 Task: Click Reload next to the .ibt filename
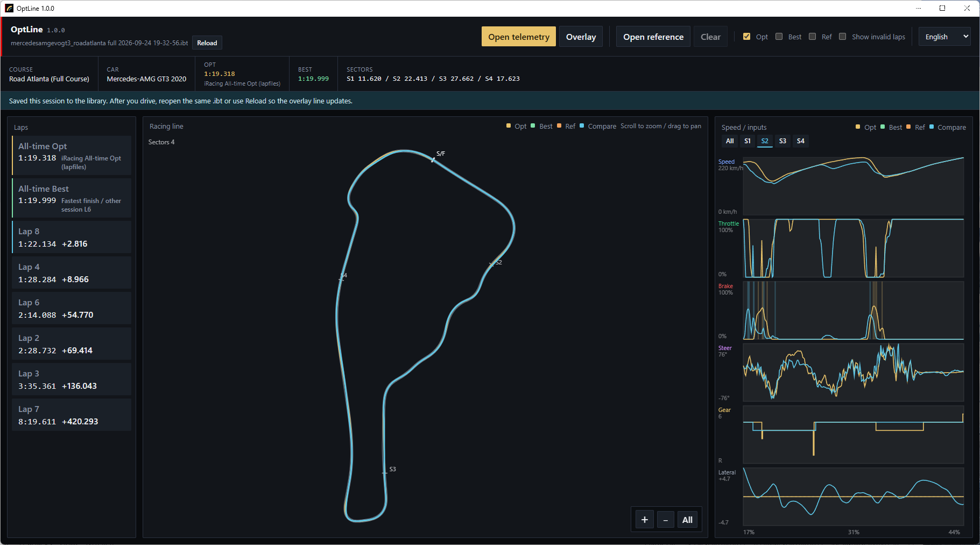click(207, 43)
